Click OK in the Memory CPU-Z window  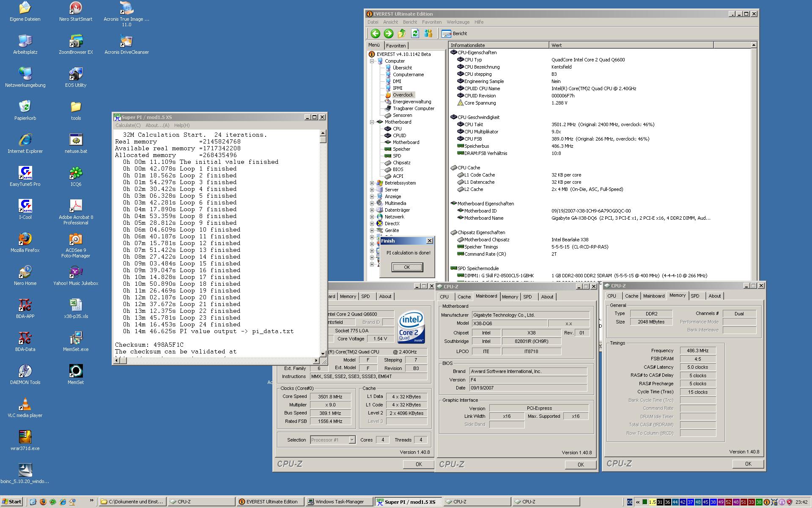pos(748,464)
